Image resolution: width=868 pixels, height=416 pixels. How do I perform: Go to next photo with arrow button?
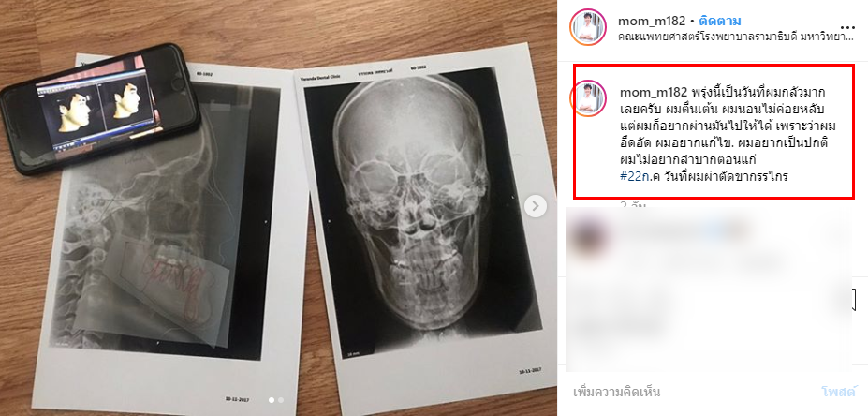[536, 206]
